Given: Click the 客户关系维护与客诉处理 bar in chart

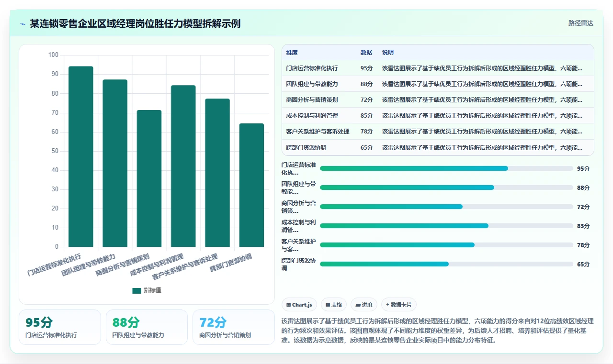Looking at the screenshot, I should tap(217, 173).
